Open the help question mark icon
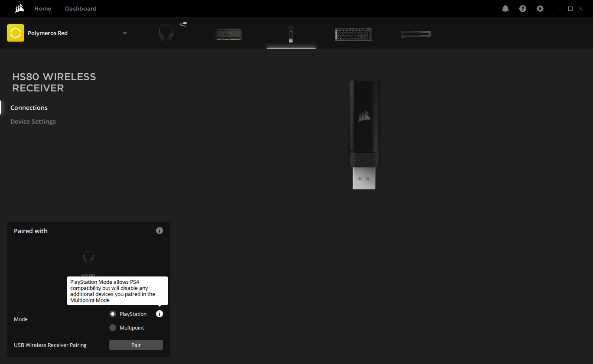Image resolution: width=593 pixels, height=364 pixels. coord(523,9)
